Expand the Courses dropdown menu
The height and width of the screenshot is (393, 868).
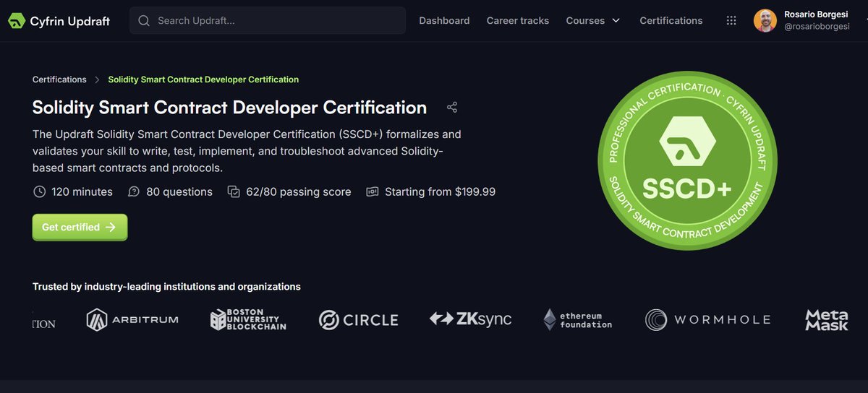(x=593, y=21)
